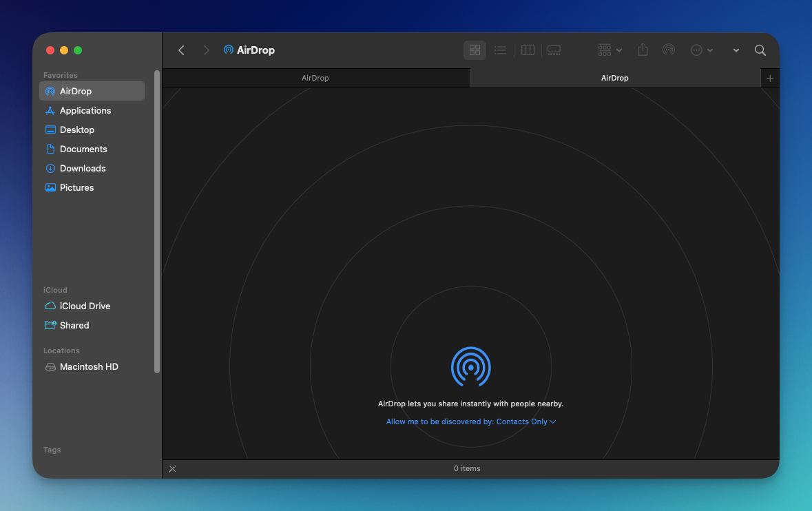
Task: Click the AirDrop toolbar icon
Action: (668, 50)
